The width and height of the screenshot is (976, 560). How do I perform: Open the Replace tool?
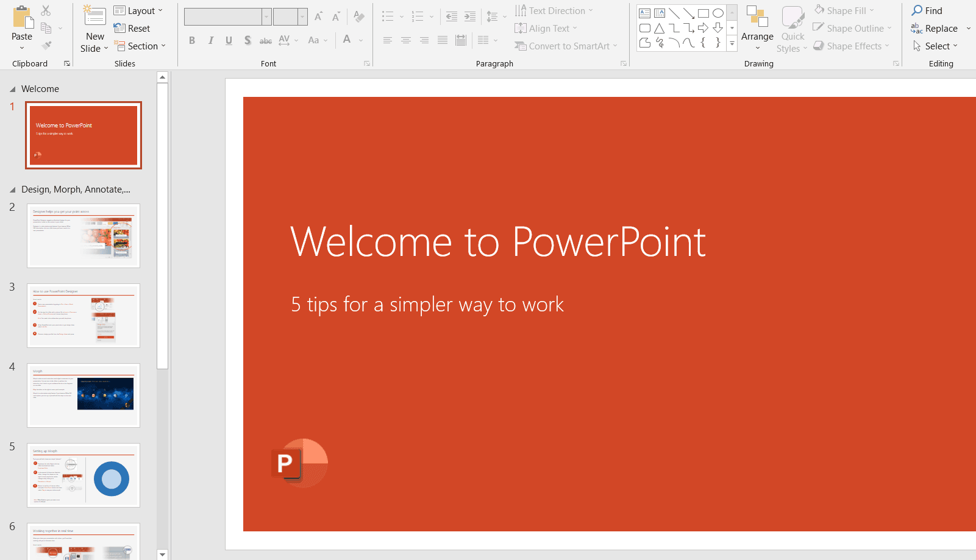(938, 28)
